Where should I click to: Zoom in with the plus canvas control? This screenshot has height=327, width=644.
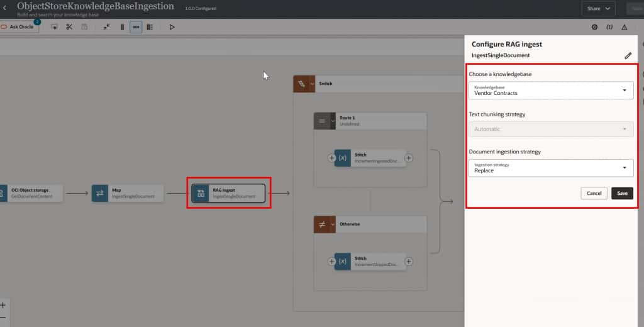3,305
